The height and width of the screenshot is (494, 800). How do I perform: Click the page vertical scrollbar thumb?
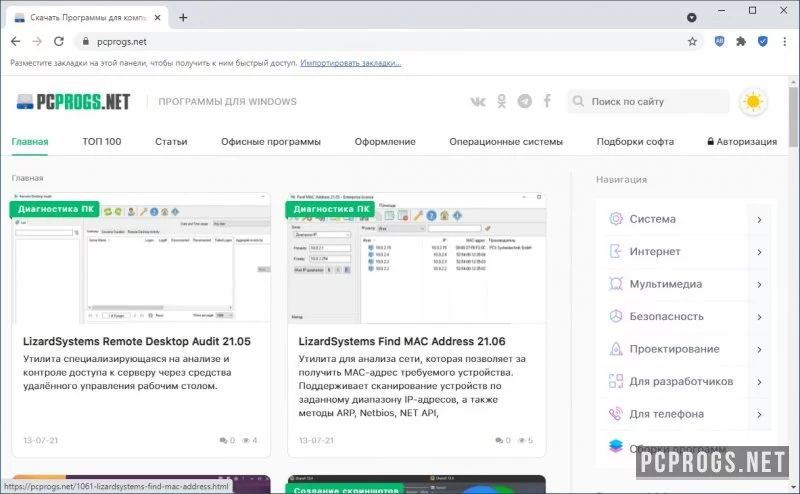coord(793,115)
